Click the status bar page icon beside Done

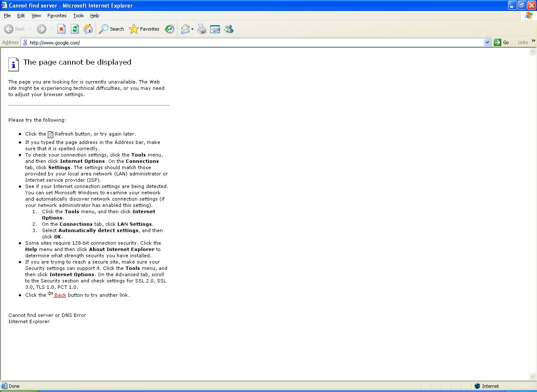click(4, 386)
